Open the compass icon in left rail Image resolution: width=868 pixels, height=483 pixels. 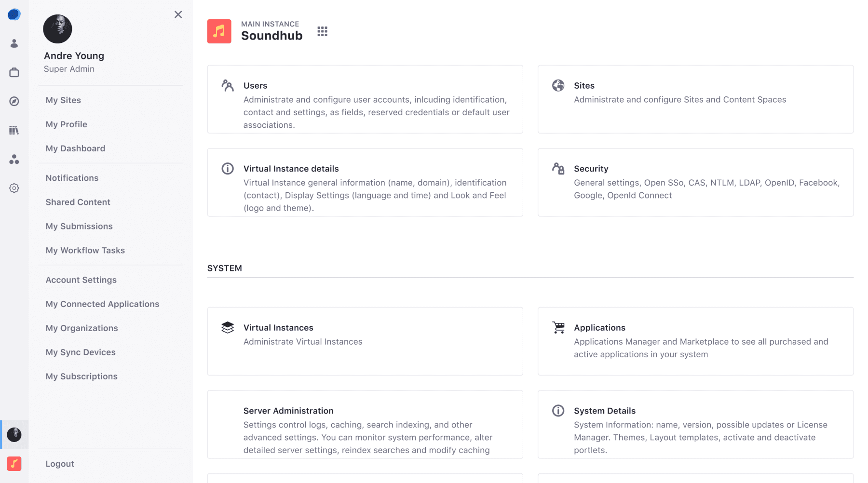(x=14, y=101)
